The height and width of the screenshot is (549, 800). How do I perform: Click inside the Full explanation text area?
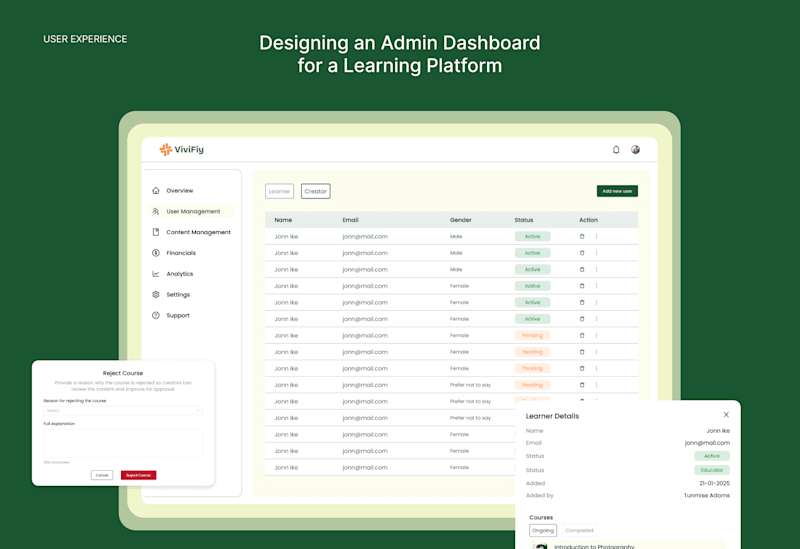(123, 443)
